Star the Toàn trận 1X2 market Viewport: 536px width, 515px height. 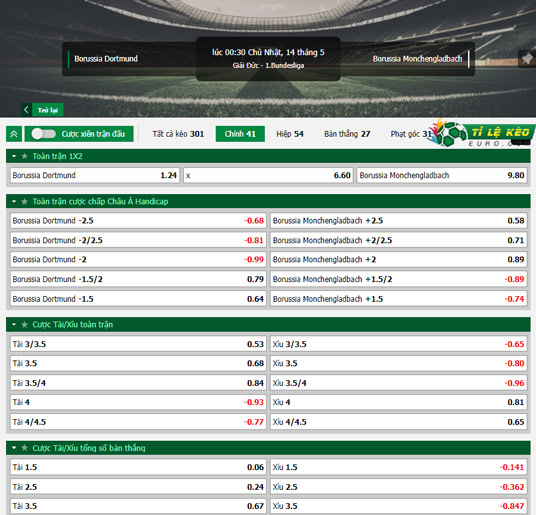[24, 156]
